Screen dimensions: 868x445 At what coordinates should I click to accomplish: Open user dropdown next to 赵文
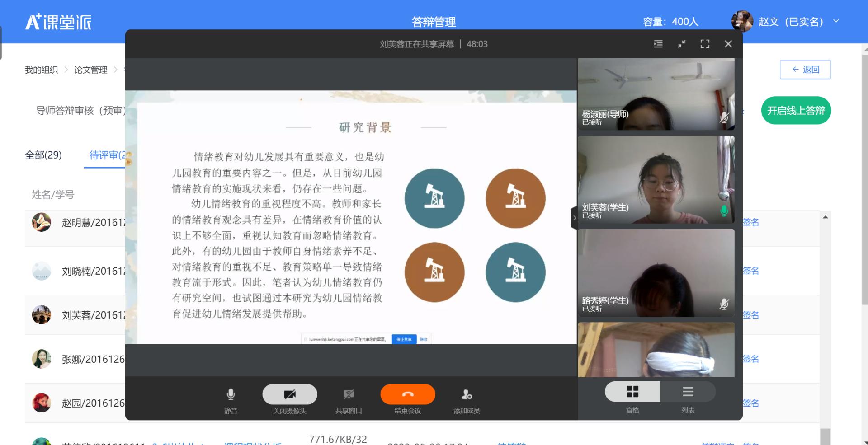pyautogui.click(x=836, y=21)
